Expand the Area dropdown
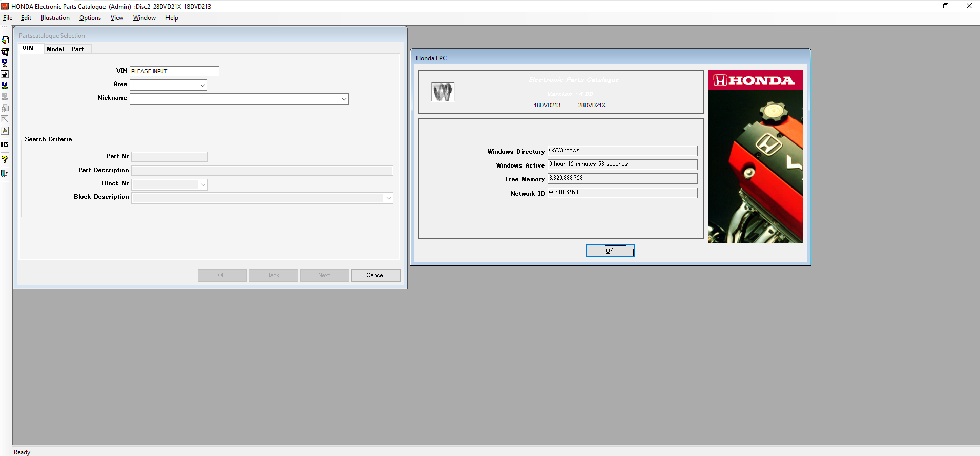This screenshot has height=456, width=980. tap(203, 85)
